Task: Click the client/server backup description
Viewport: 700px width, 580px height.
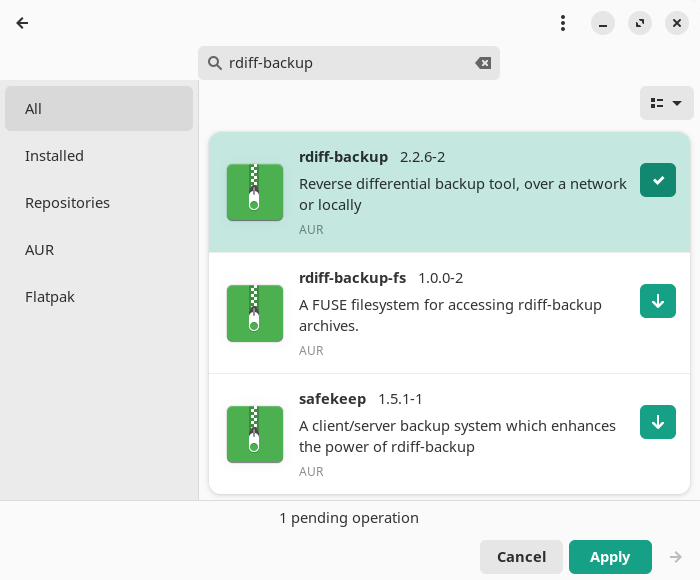Action: click(457, 436)
